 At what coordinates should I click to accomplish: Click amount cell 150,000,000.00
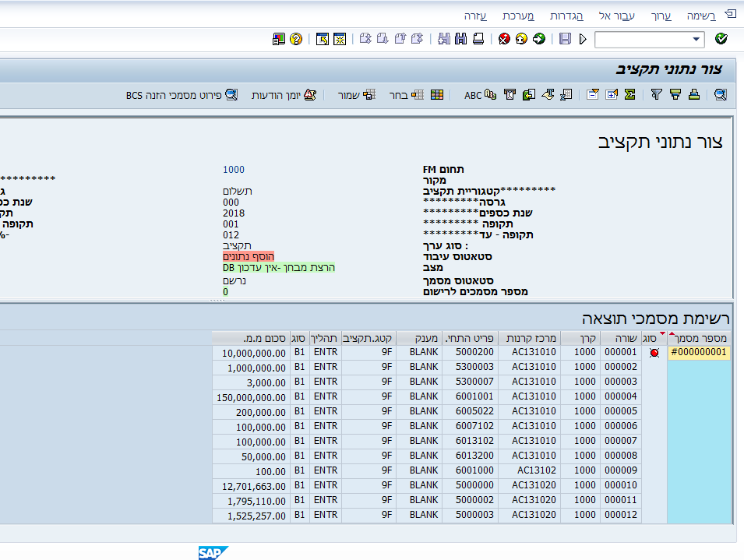(250, 397)
